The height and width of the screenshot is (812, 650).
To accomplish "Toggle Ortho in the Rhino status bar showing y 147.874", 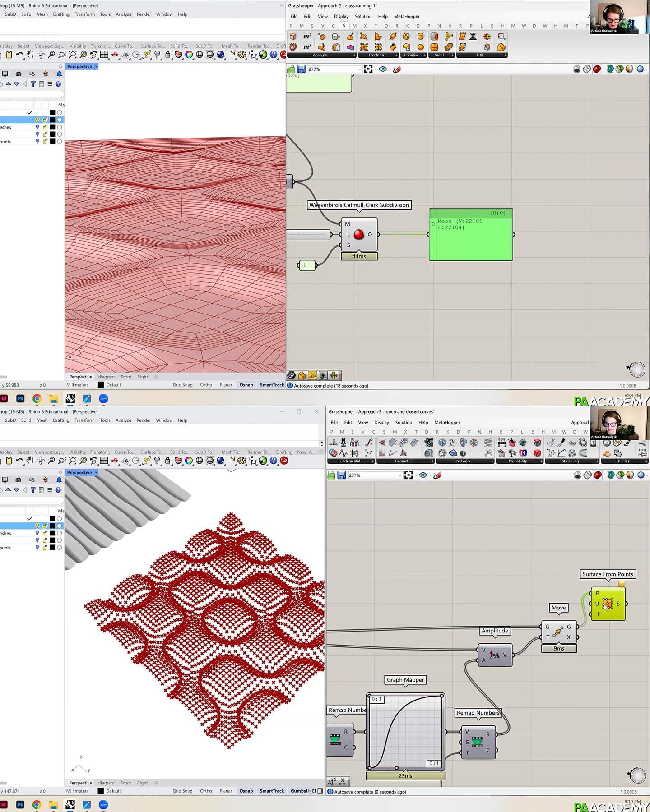I will click(206, 791).
